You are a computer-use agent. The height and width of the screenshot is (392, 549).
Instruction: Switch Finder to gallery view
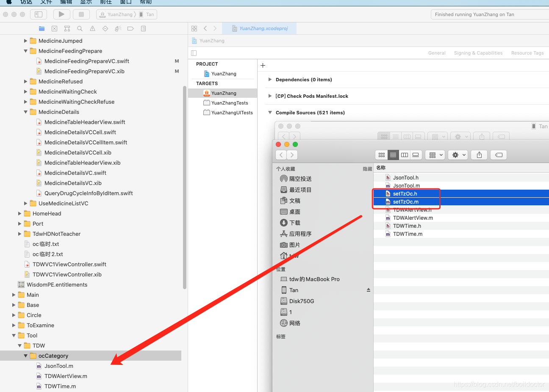click(416, 155)
